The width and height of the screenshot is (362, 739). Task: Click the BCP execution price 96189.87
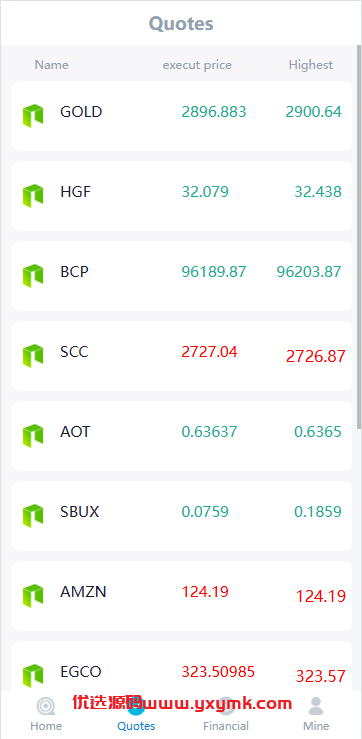[x=214, y=271]
